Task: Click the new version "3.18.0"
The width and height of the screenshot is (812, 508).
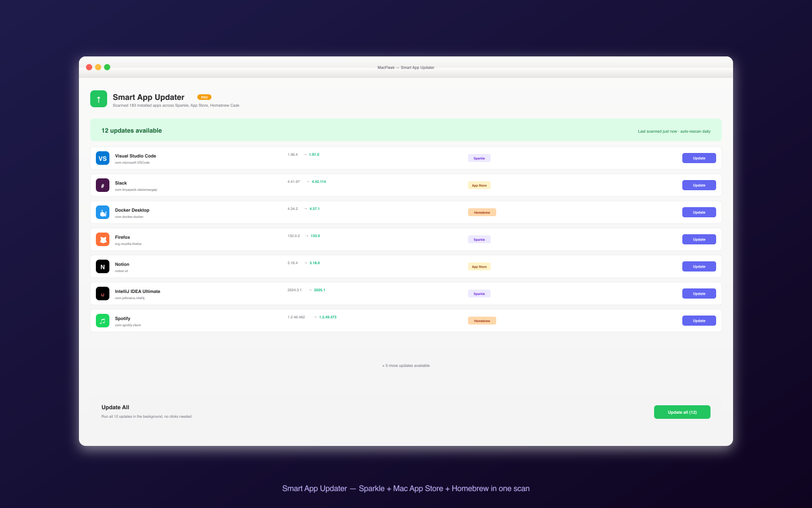Action: 315,263
